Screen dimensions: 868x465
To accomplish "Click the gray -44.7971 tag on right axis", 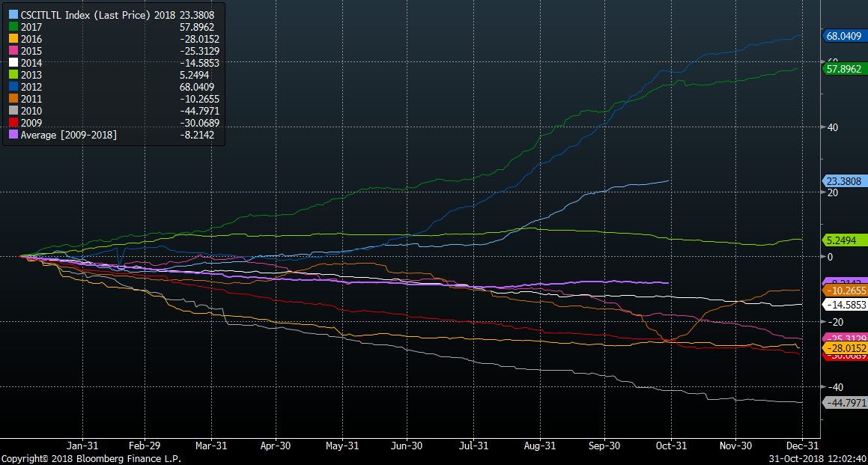I will [845, 403].
